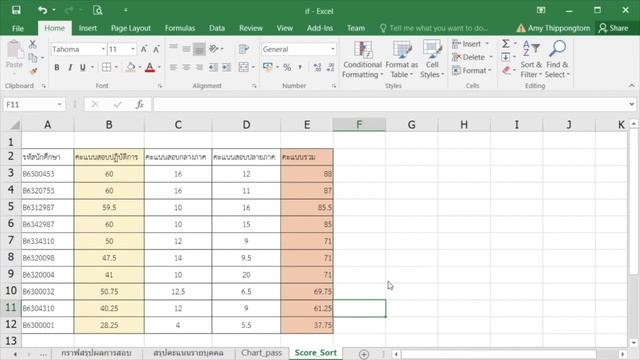
Task: Switch to the Insert ribbon tab
Action: pyautogui.click(x=88, y=28)
